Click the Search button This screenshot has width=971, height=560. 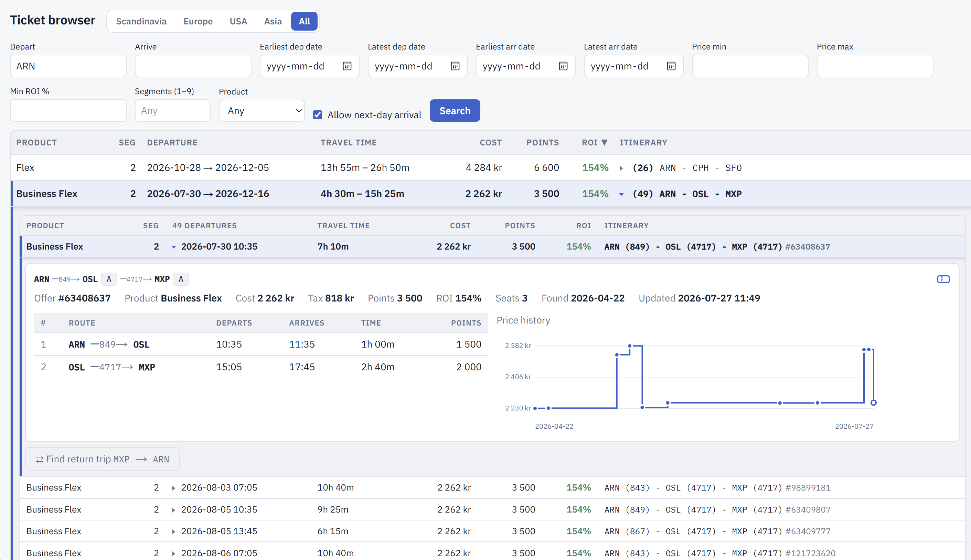(x=455, y=111)
